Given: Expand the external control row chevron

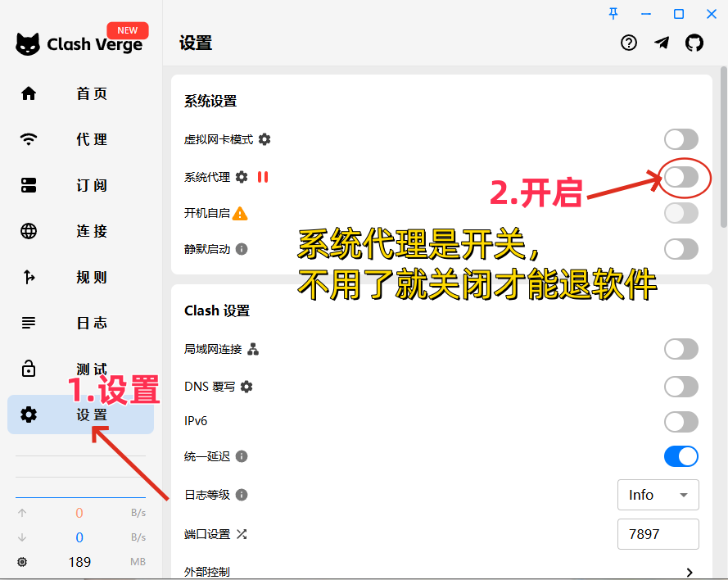Looking at the screenshot, I should (689, 572).
